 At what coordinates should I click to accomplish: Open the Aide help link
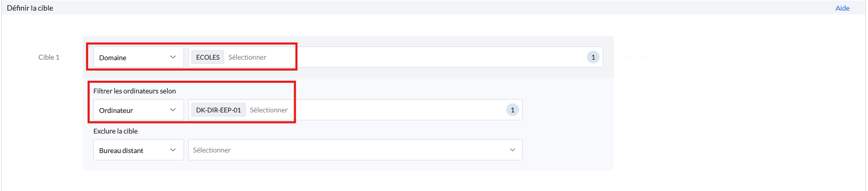(842, 8)
